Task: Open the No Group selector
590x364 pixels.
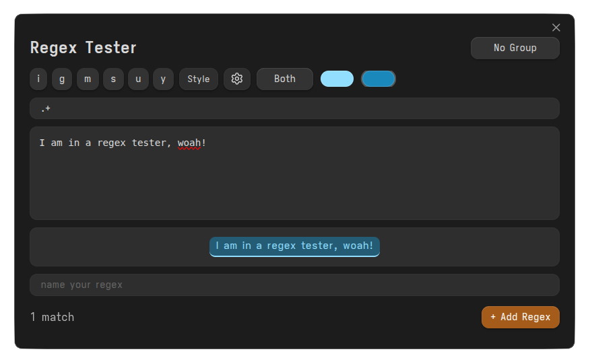Action: point(515,48)
